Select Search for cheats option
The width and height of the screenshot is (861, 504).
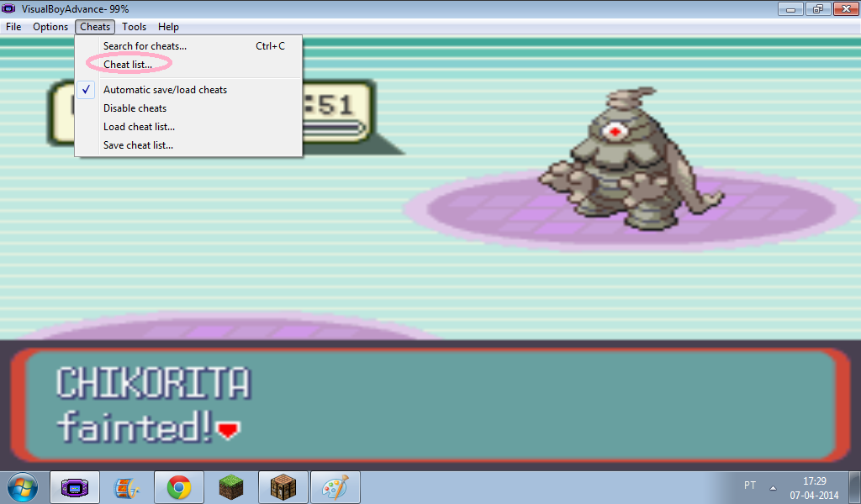pyautogui.click(x=145, y=46)
